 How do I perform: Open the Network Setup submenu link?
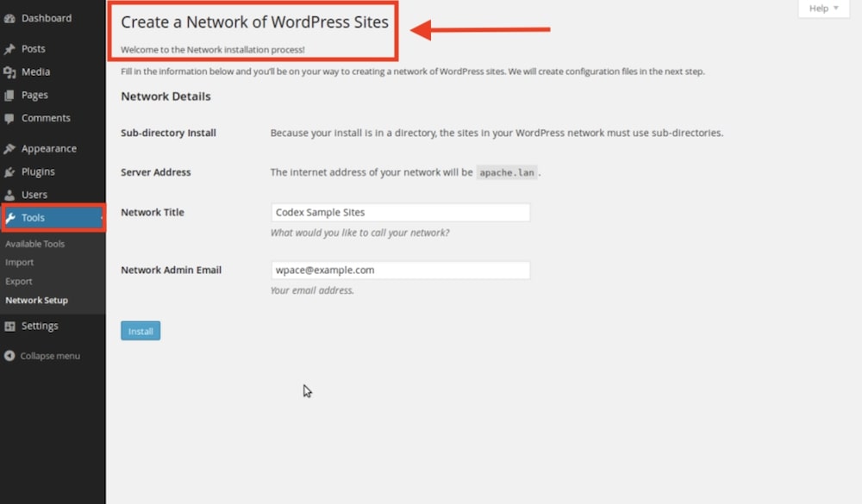pyautogui.click(x=37, y=301)
